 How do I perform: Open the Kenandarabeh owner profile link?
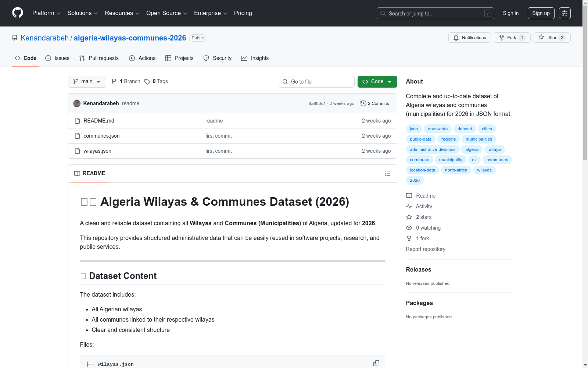[x=44, y=38]
